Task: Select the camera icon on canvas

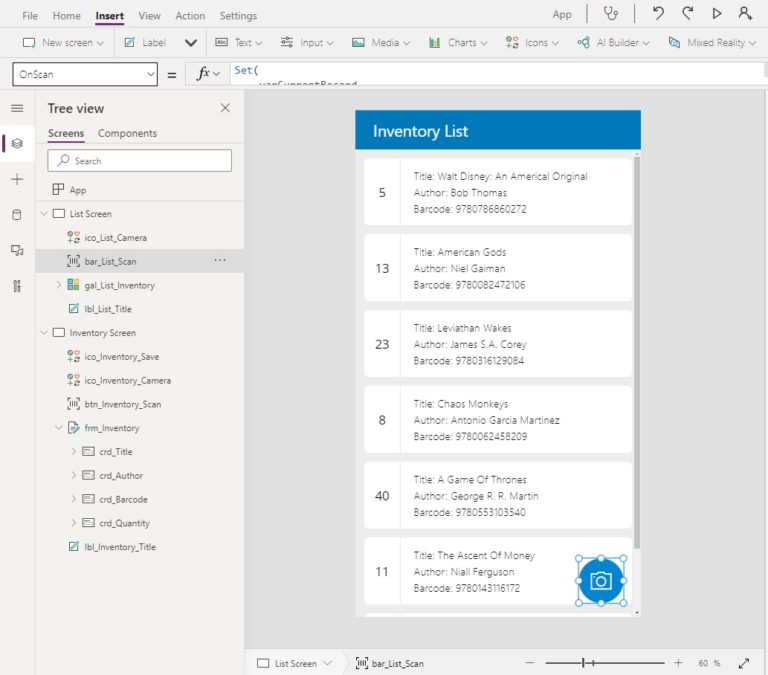Action: pyautogui.click(x=600, y=581)
